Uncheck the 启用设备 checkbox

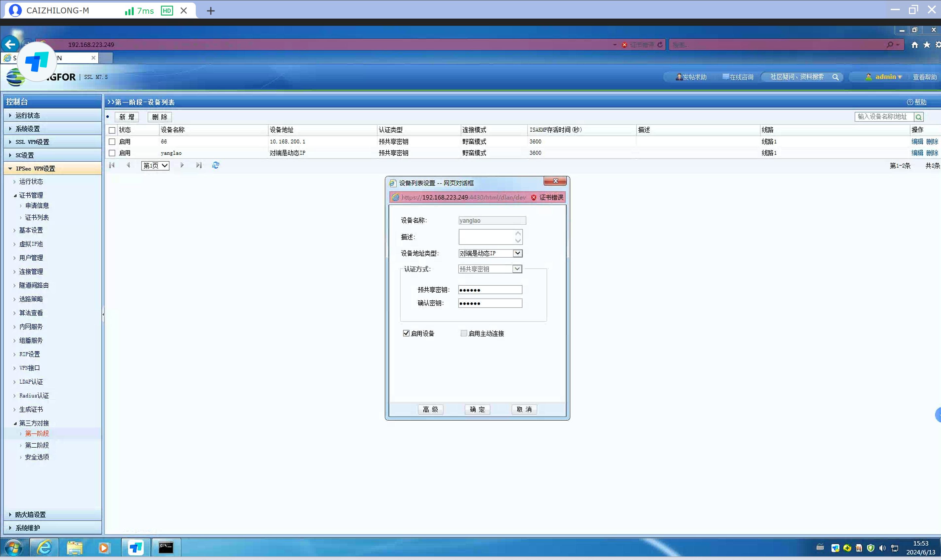pos(406,333)
